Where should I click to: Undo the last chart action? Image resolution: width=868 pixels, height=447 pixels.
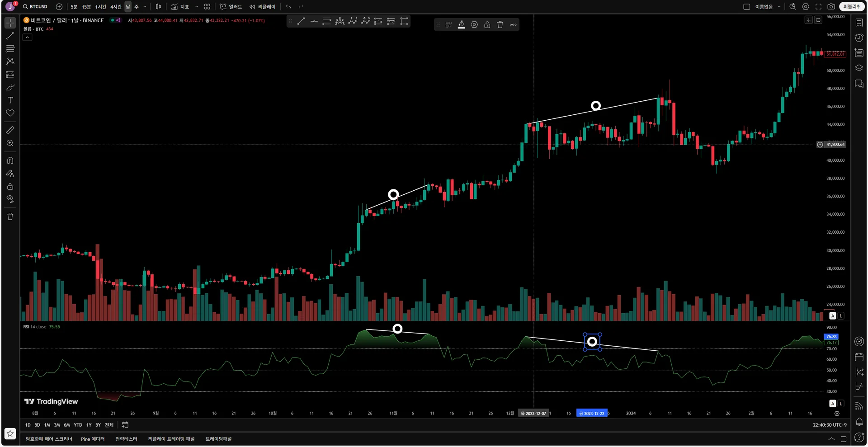click(x=288, y=7)
